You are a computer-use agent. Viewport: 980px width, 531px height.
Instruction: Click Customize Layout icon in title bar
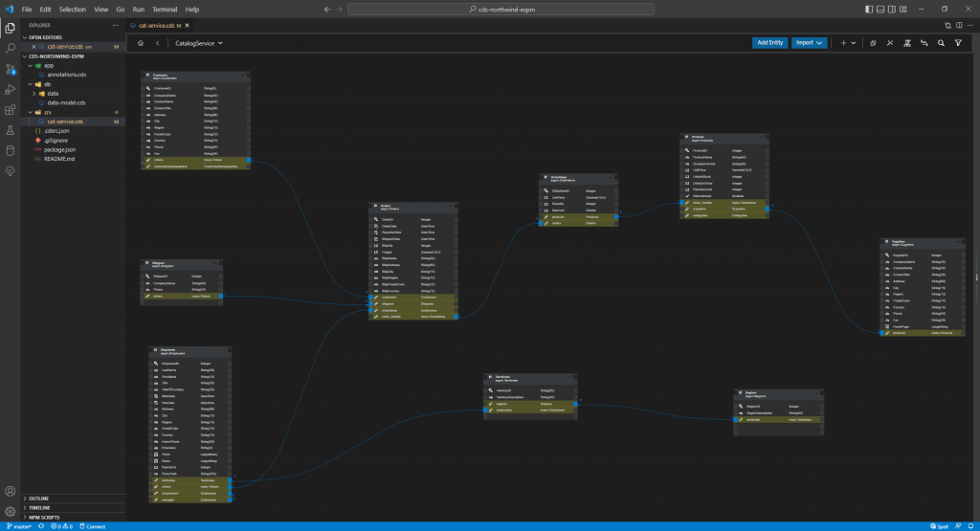(x=903, y=10)
